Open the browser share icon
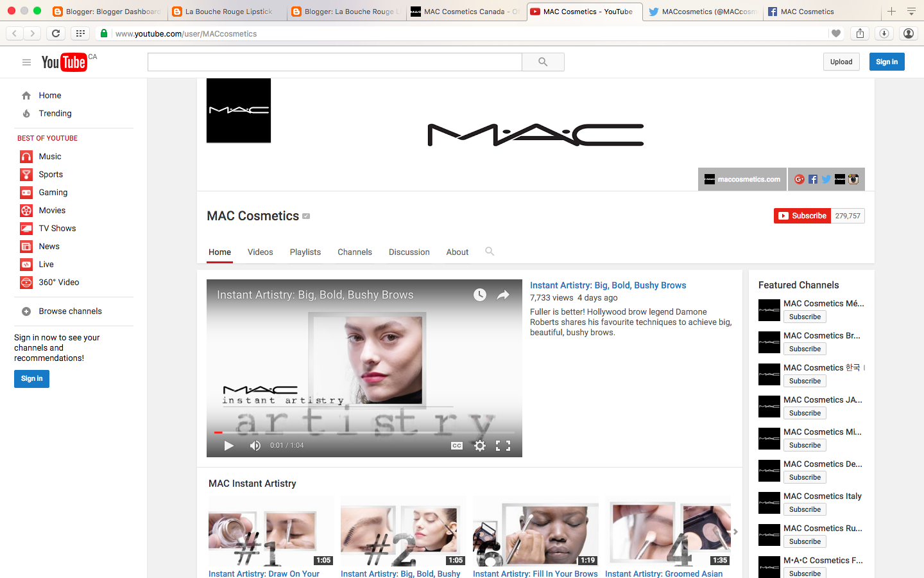The image size is (924, 578). point(860,33)
